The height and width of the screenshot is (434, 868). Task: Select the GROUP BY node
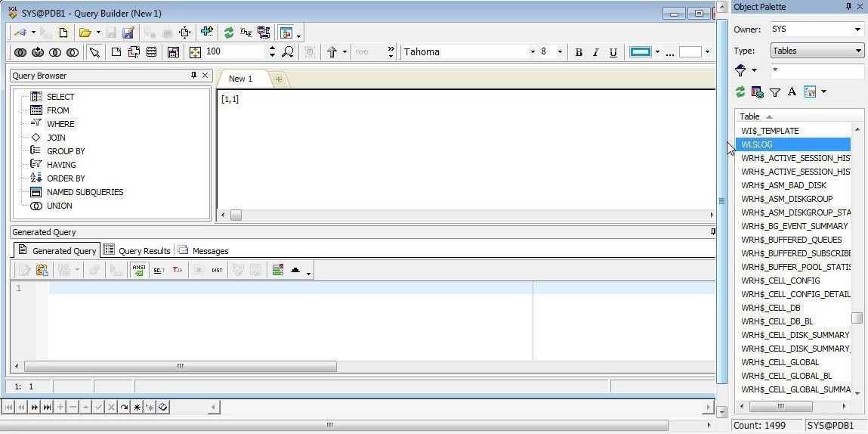66,150
